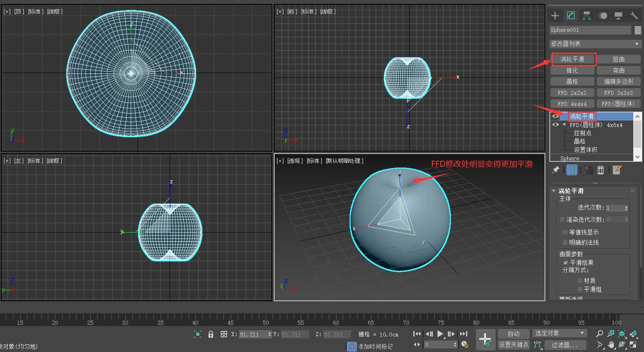
Task: Apply the 扭曲 modifier button
Action: click(x=619, y=59)
